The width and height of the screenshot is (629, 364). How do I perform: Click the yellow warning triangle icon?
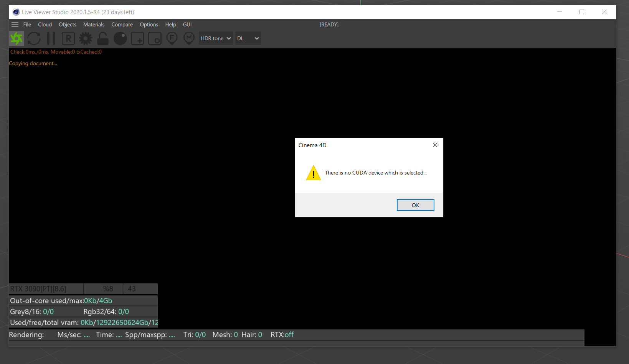[x=314, y=173]
